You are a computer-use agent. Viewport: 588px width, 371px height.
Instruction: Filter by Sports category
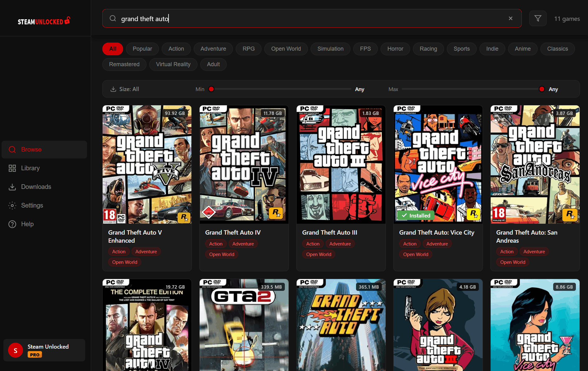[x=462, y=49]
